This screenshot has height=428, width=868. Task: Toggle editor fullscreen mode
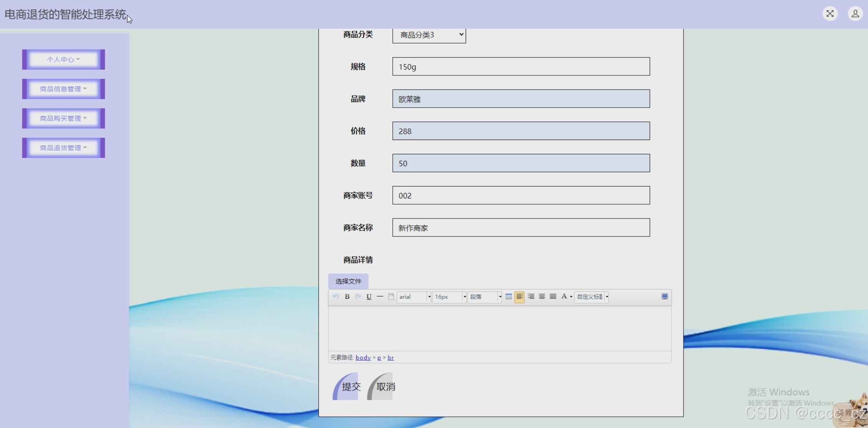coord(664,296)
